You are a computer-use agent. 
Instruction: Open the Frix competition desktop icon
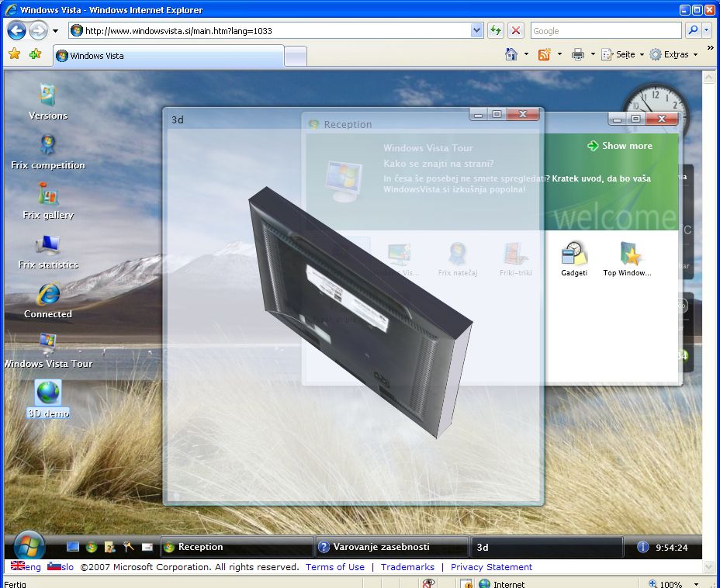48,152
